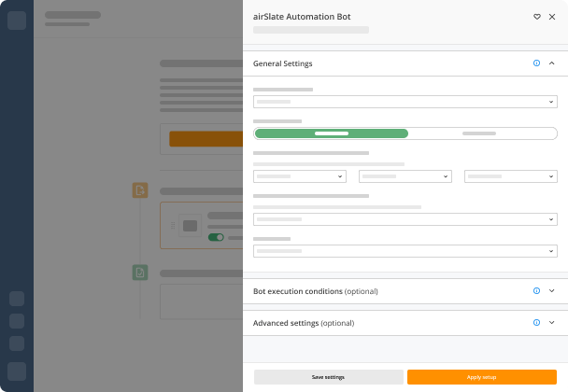Open the middle dropdown in three-dropdown row

(405, 176)
